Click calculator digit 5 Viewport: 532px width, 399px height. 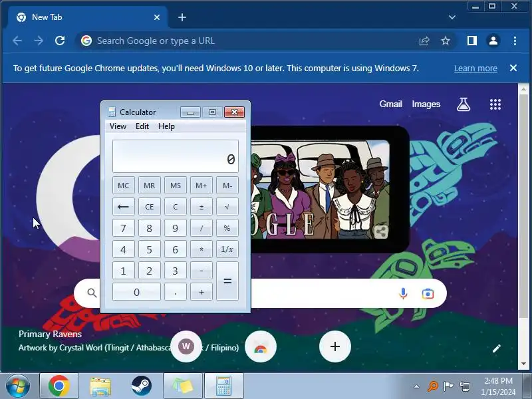click(x=149, y=249)
